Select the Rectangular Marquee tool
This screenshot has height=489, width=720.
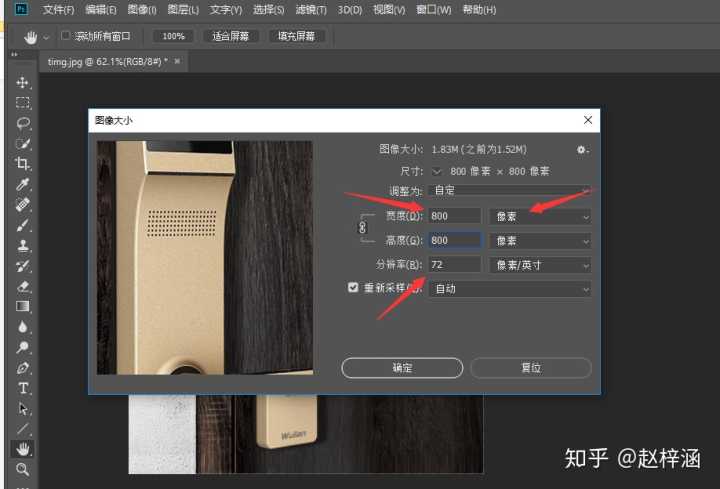tap(22, 103)
